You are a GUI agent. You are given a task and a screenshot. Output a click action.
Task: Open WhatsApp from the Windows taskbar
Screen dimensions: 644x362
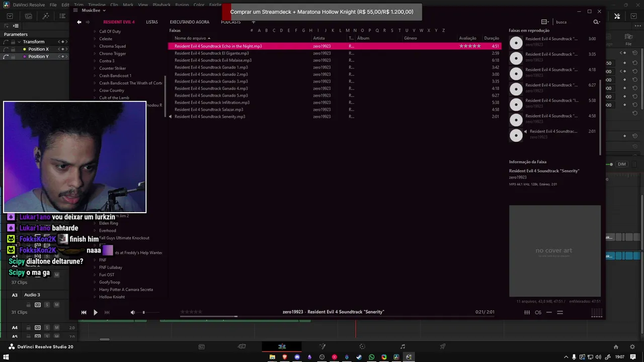point(371,357)
